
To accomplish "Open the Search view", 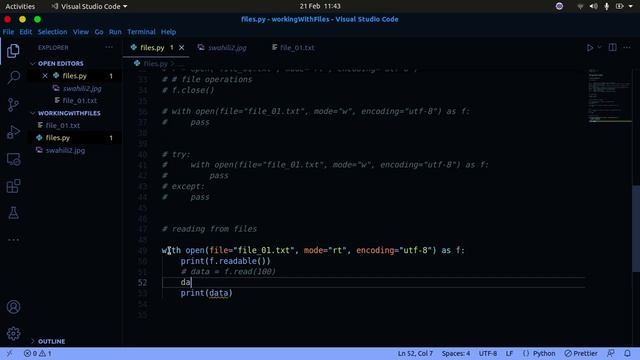I will 13,77.
